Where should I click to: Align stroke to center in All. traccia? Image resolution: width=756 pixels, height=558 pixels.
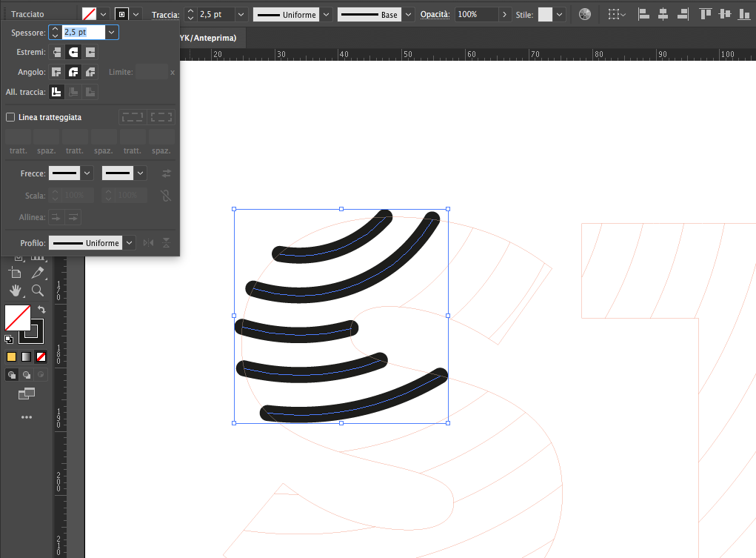[57, 92]
